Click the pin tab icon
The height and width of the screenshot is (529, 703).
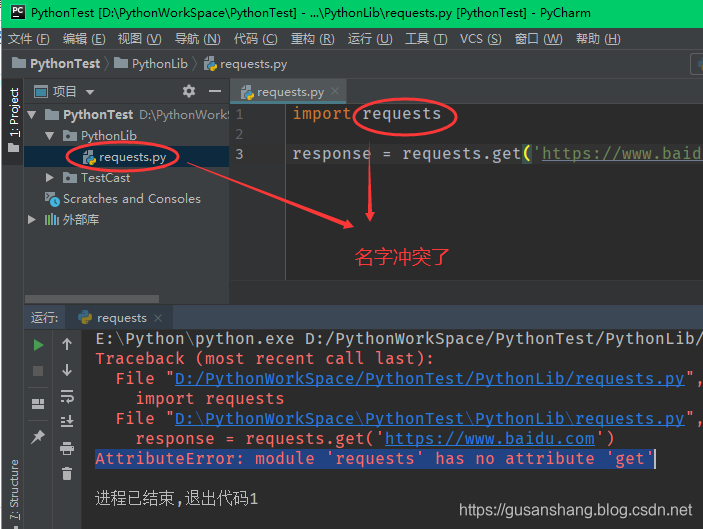click(38, 436)
